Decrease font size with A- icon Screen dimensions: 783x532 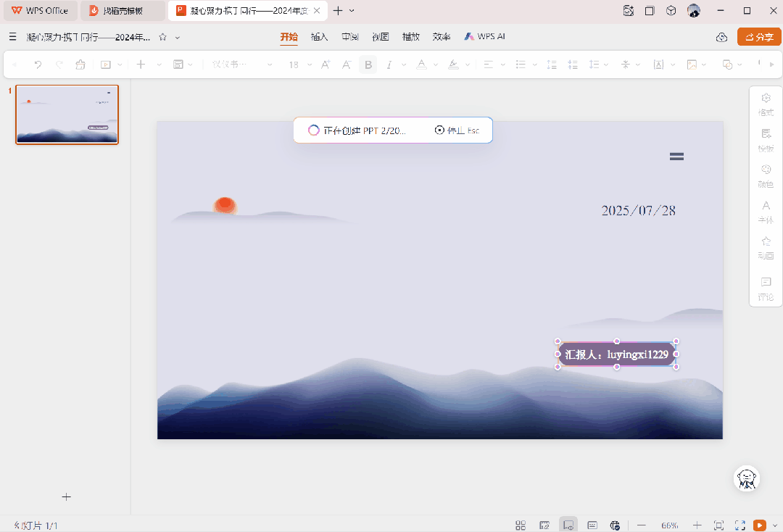[347, 65]
